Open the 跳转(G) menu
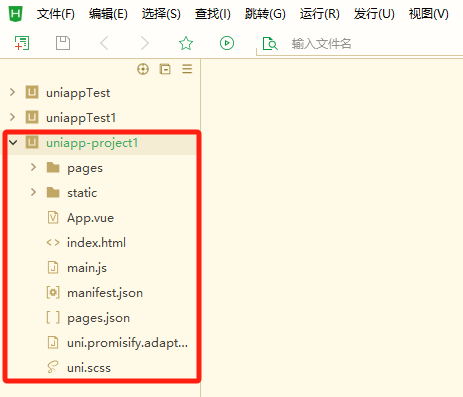 point(265,14)
